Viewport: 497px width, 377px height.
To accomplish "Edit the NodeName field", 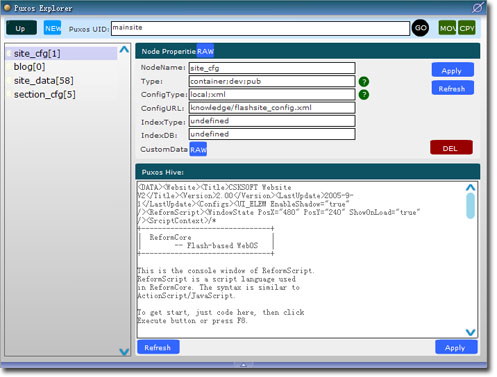I will click(x=272, y=68).
